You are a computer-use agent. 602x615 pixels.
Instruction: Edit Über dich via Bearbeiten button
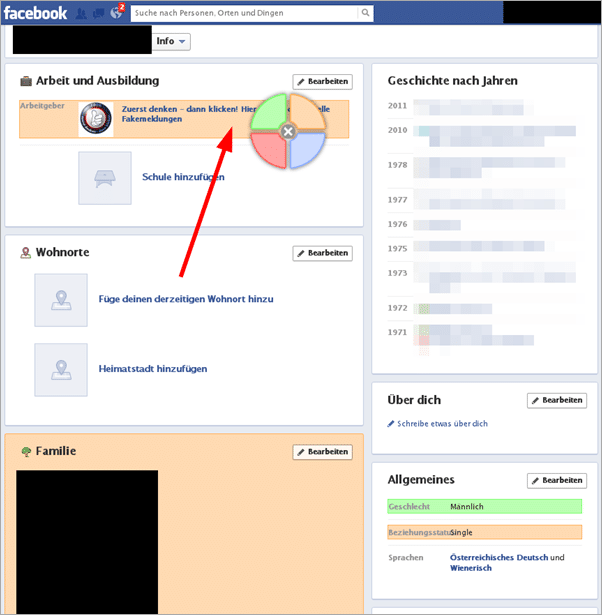tap(557, 400)
